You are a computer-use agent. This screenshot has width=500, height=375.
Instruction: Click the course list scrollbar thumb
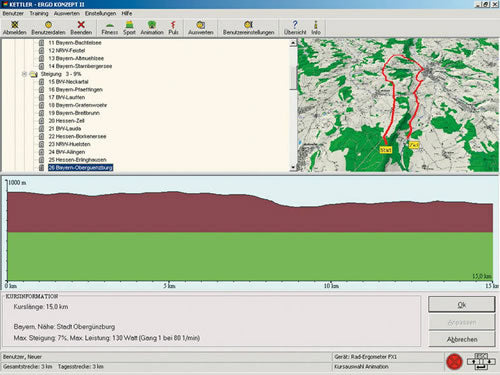point(293,78)
